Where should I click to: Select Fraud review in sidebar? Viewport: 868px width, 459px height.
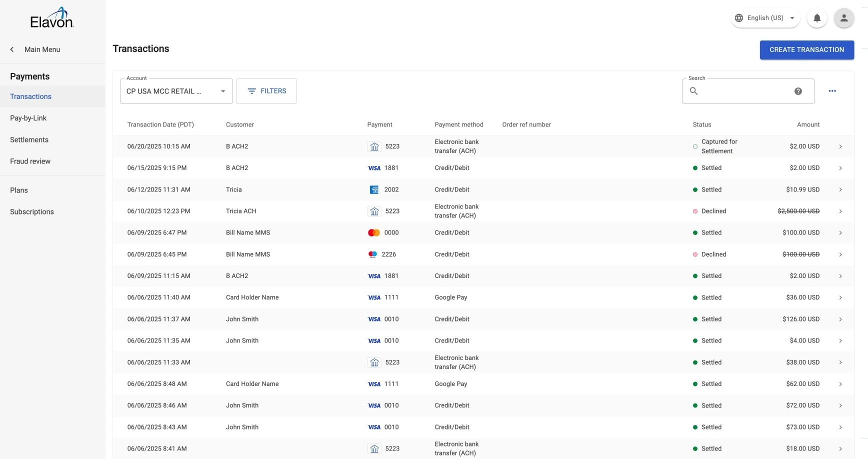tap(30, 161)
